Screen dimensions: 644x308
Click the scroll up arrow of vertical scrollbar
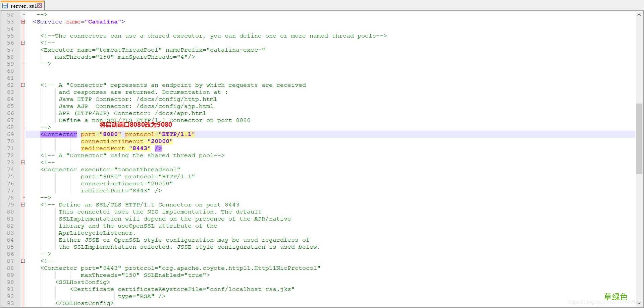tap(639, 15)
